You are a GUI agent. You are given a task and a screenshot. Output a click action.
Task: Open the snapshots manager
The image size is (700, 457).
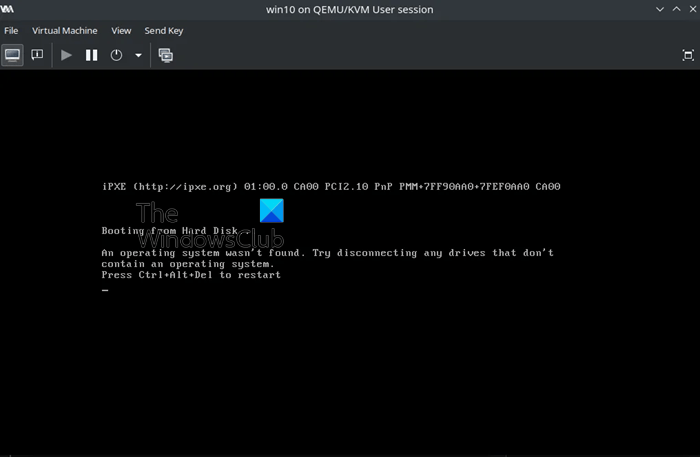pos(166,55)
